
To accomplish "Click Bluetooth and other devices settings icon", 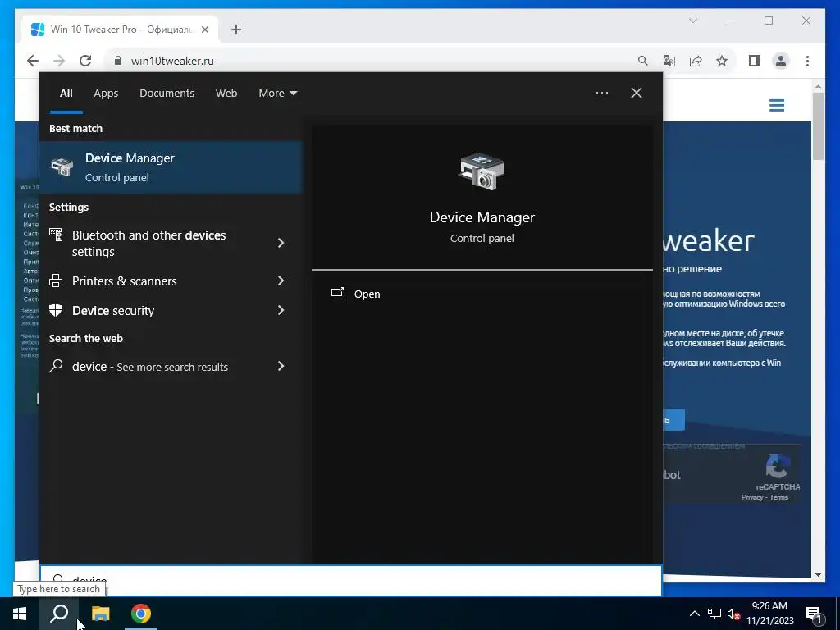I will (x=56, y=235).
